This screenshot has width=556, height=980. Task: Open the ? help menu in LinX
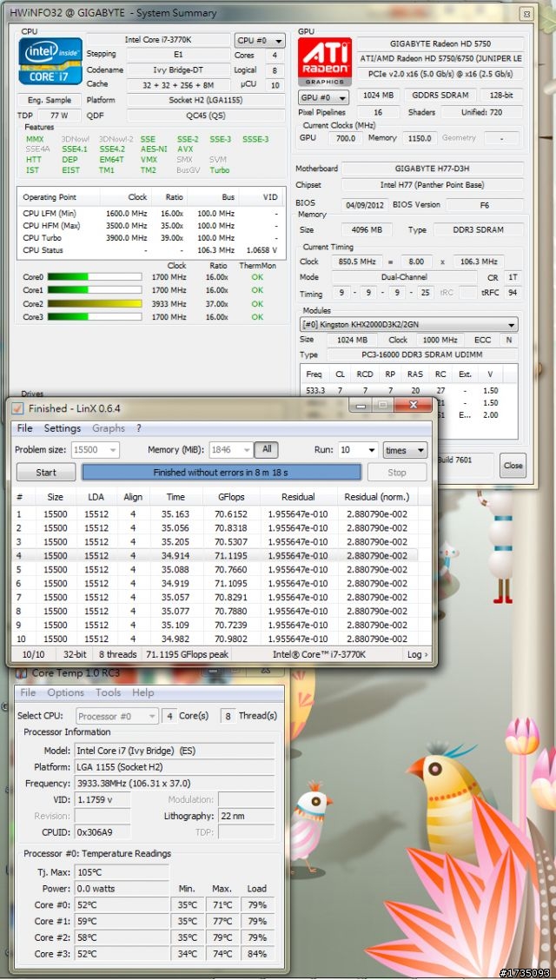coord(139,428)
